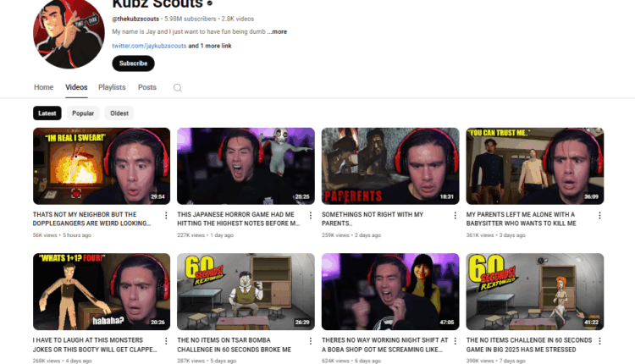Open title THATS NOT MY NEIGHBOR BUT THE DOPPLEGANGERS
The image size is (635, 364).
tap(92, 219)
